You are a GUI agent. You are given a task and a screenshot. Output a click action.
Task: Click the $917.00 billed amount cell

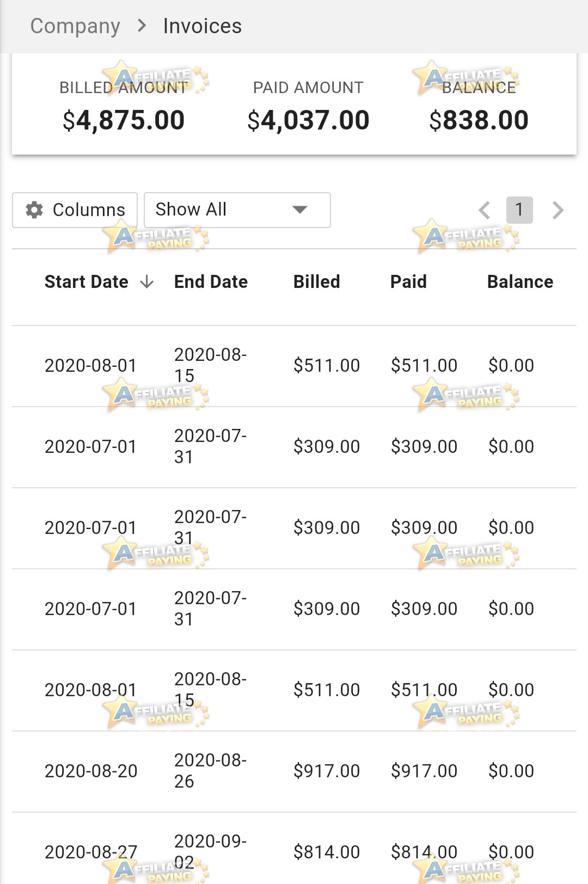coord(327,771)
